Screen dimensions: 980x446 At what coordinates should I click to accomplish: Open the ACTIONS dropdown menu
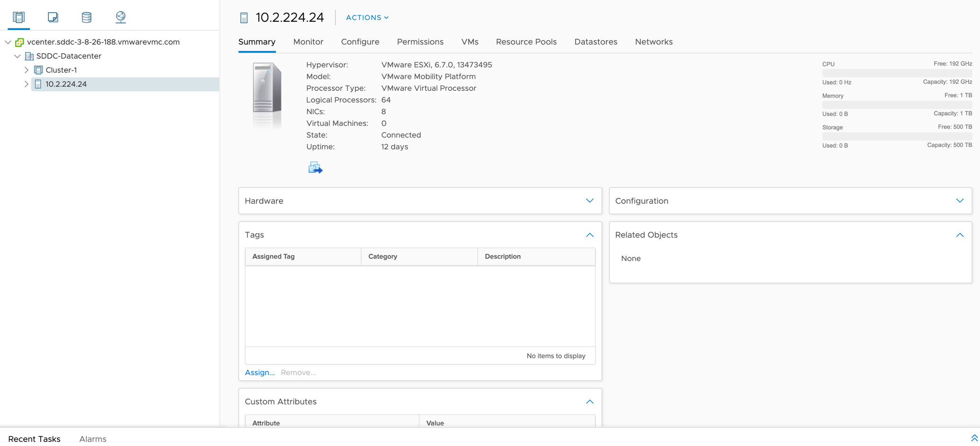(367, 18)
